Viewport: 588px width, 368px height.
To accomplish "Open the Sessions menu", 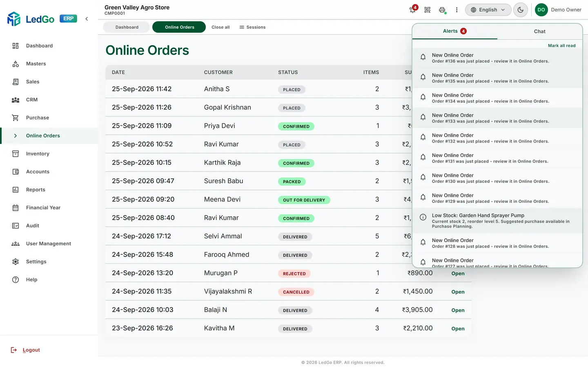I will tap(252, 27).
